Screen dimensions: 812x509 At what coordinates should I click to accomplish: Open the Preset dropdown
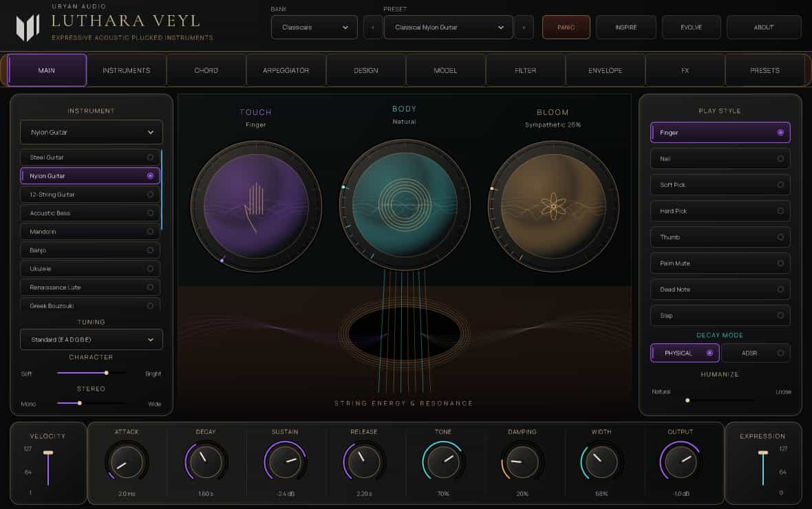point(449,28)
